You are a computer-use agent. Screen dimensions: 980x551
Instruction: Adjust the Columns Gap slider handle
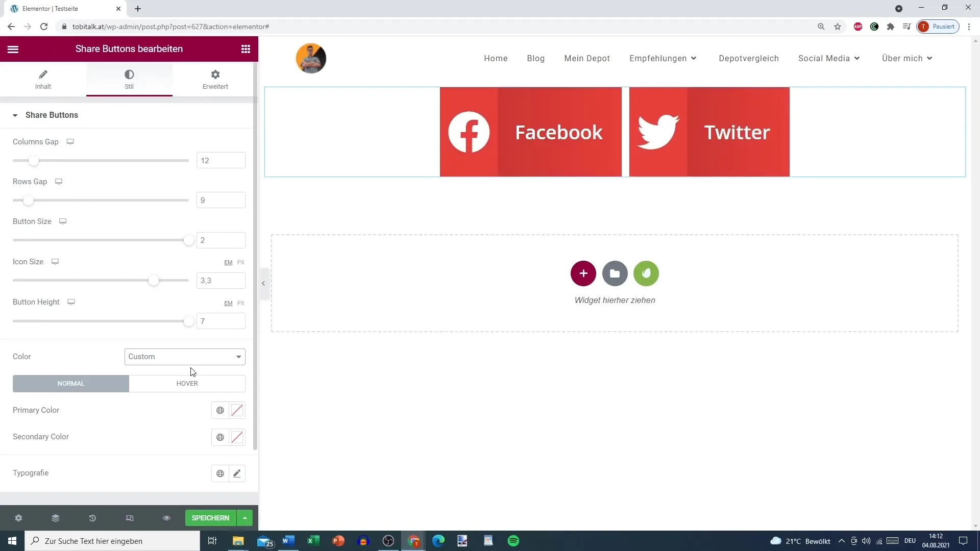[x=34, y=161]
